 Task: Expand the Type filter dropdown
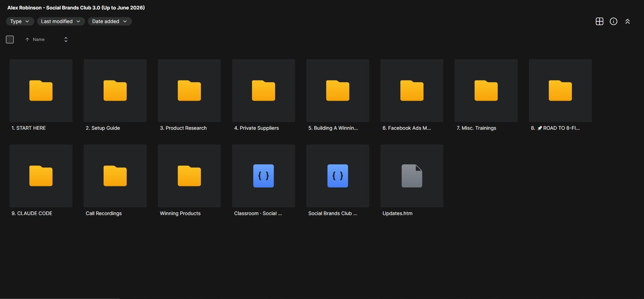[20, 21]
